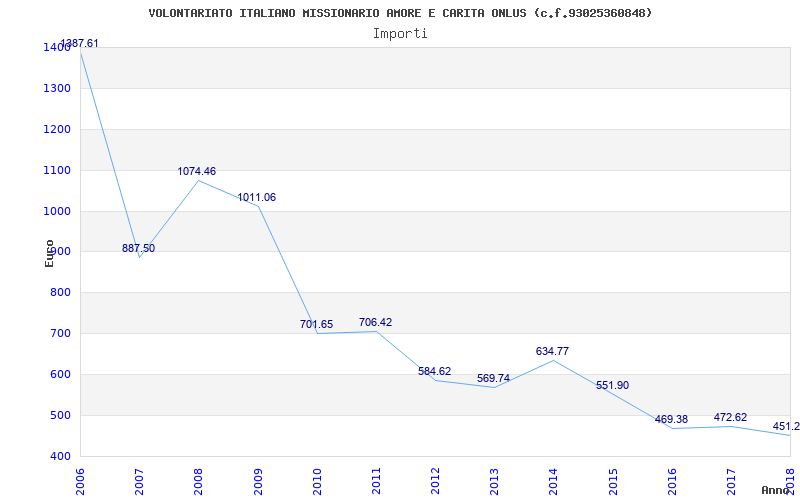Select the 472.62 data label

(x=730, y=418)
